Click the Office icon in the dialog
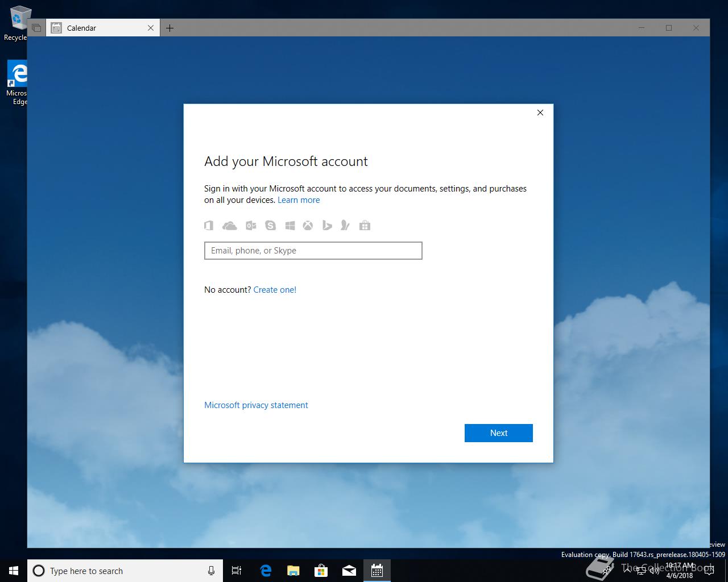 point(209,226)
